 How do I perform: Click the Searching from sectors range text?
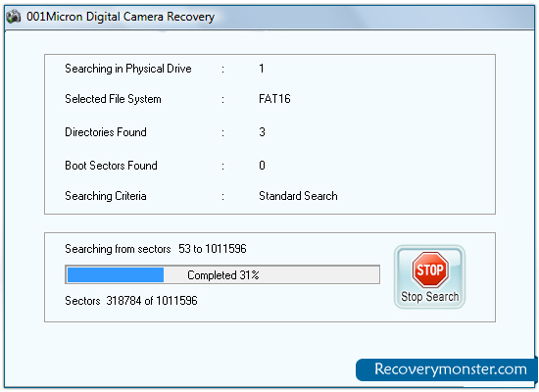[x=156, y=249]
